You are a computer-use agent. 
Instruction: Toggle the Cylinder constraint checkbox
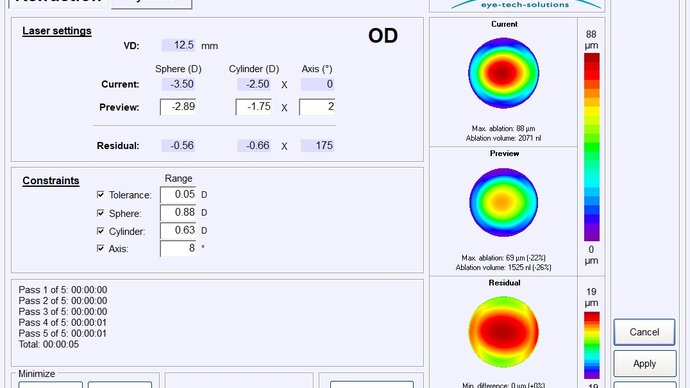[100, 231]
